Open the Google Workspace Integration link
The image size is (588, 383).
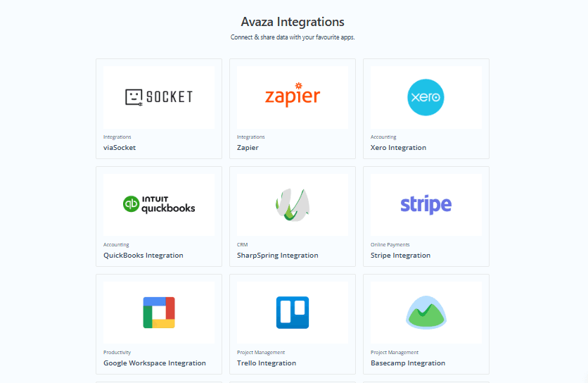155,363
